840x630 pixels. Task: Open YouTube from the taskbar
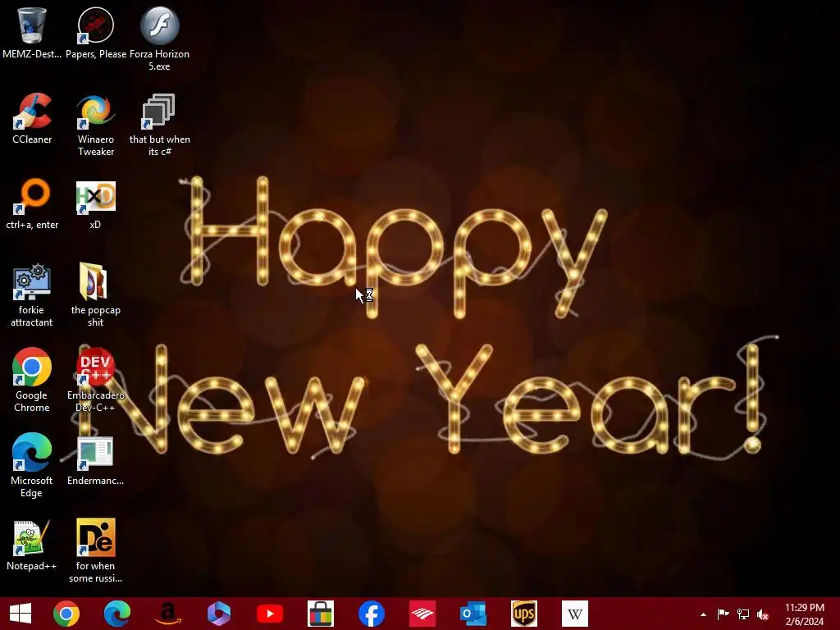(x=270, y=614)
